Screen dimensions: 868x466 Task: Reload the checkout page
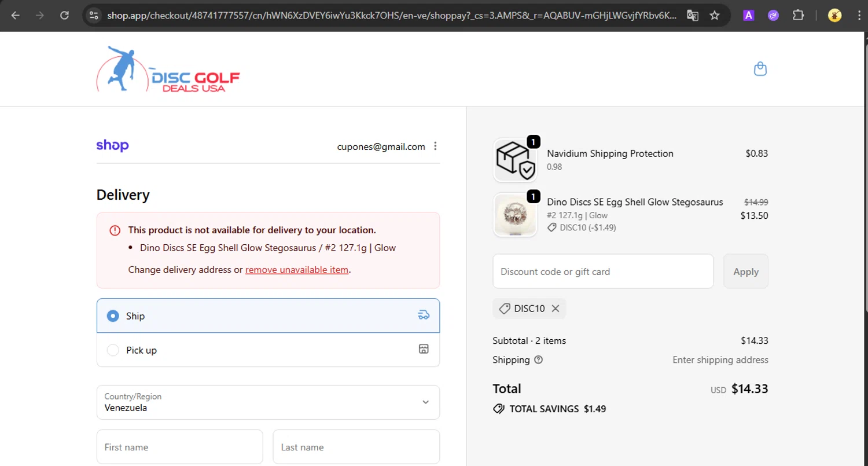pyautogui.click(x=65, y=16)
